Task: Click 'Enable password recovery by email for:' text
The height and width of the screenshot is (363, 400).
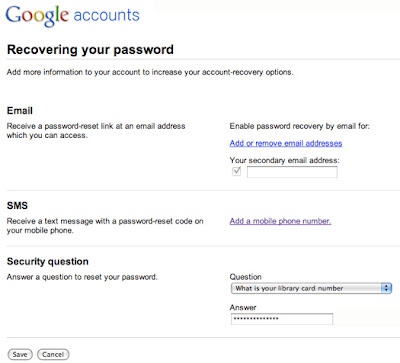Action: pyautogui.click(x=300, y=126)
